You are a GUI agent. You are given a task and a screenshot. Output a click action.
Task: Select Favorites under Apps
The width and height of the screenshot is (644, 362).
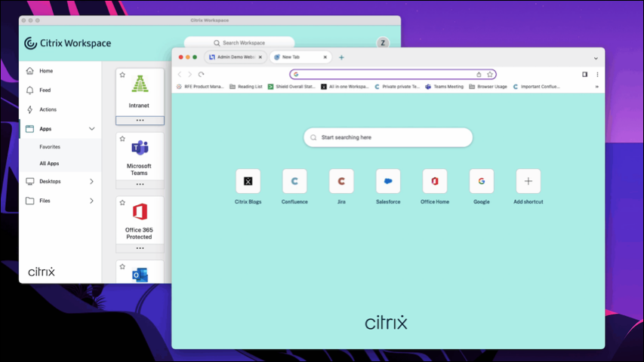50,147
